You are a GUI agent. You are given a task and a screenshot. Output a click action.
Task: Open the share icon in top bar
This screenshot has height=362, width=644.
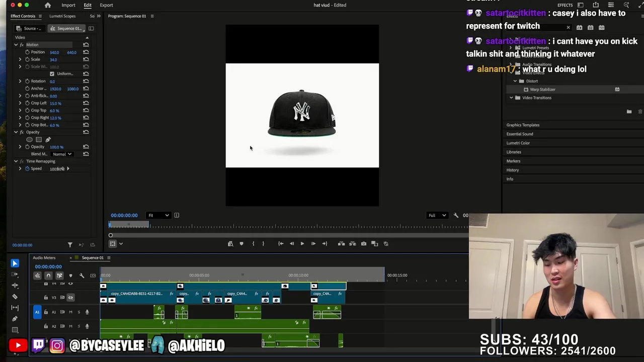tap(596, 5)
